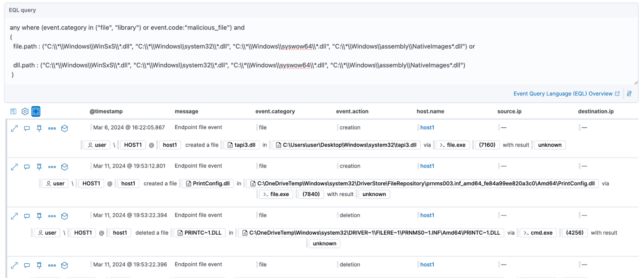
Task: Pin the Mar 6 creation event
Action: tap(39, 128)
